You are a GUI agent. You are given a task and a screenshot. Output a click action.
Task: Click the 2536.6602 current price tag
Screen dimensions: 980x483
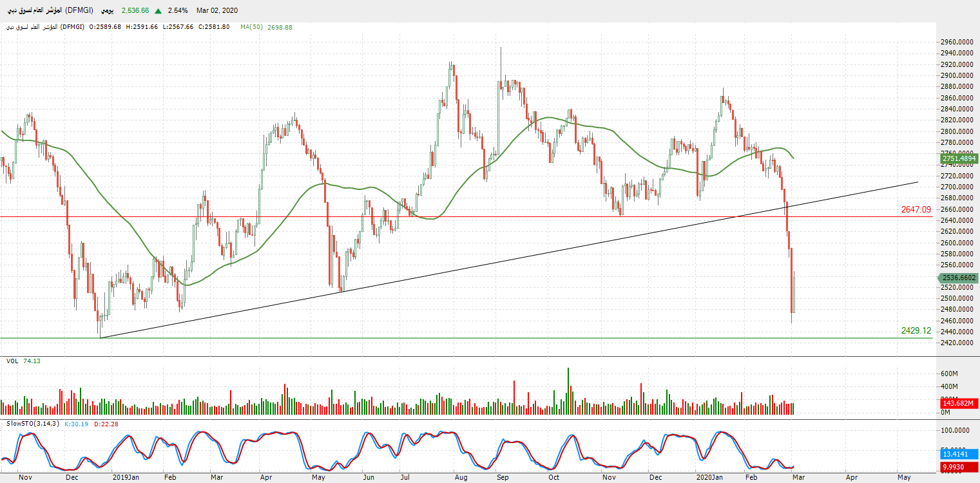pyautogui.click(x=957, y=278)
